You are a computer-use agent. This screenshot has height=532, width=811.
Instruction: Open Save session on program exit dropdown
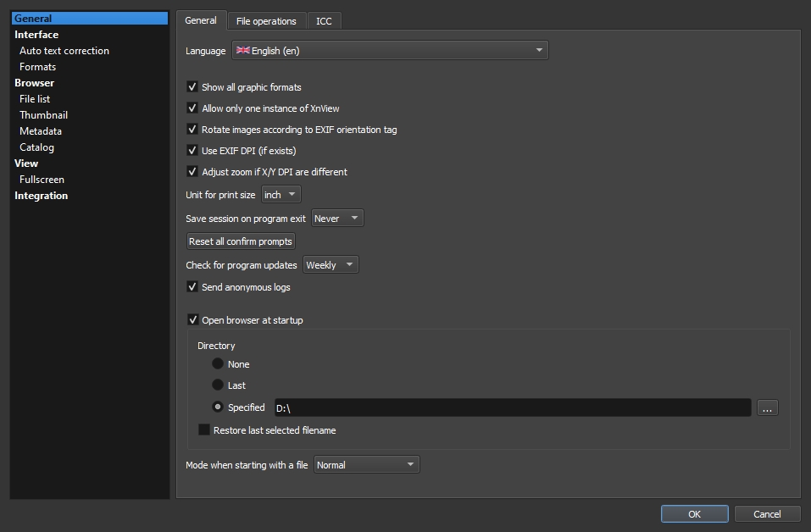[x=337, y=219]
